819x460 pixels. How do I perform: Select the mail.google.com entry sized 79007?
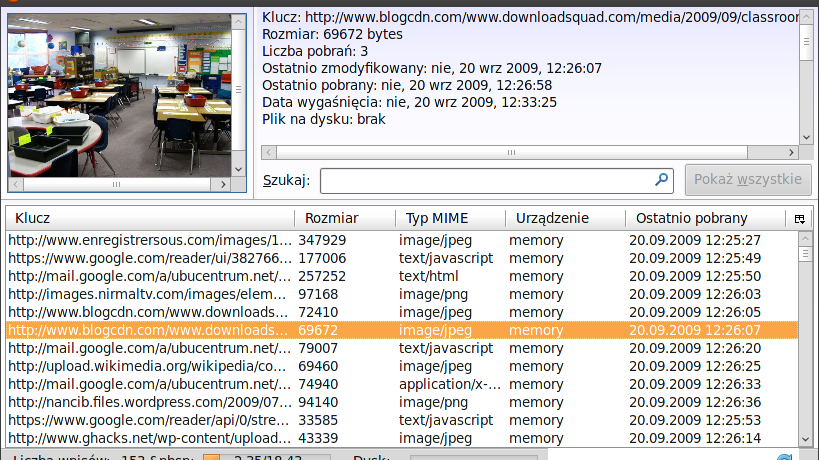pos(402,348)
